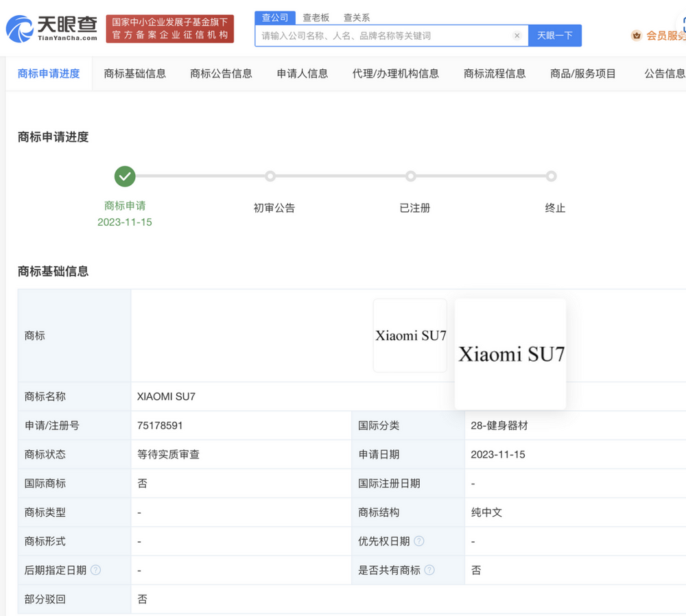Select the 商标基础信息 tab
Screen dimensions: 686x616
pyautogui.click(x=135, y=73)
